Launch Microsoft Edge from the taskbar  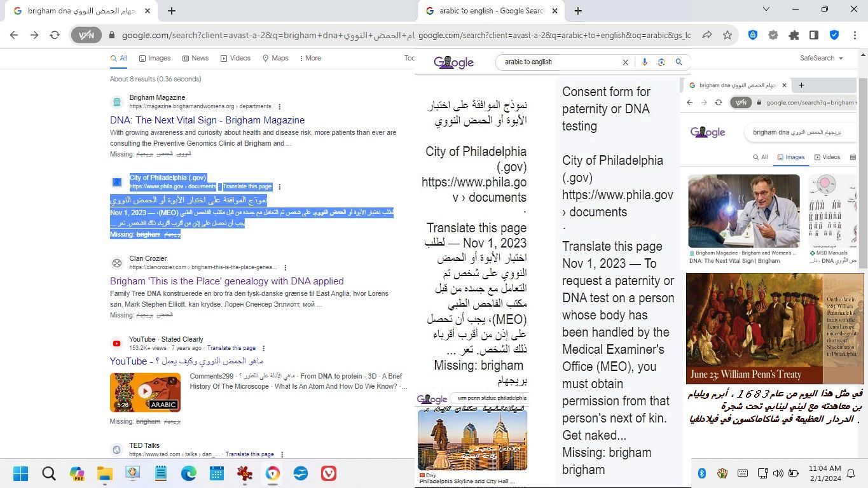pos(189,473)
